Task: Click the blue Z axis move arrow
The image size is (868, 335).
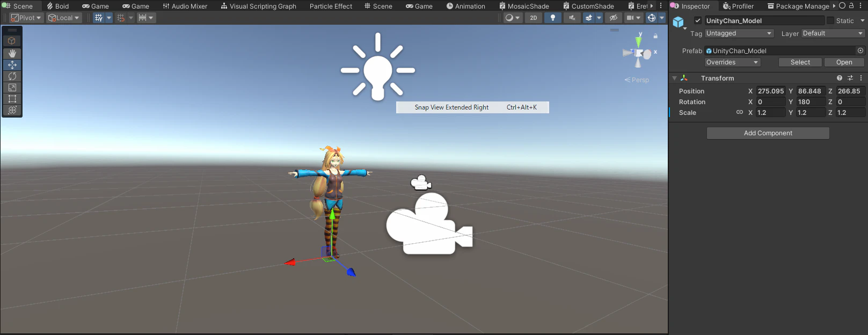Action: pyautogui.click(x=351, y=272)
